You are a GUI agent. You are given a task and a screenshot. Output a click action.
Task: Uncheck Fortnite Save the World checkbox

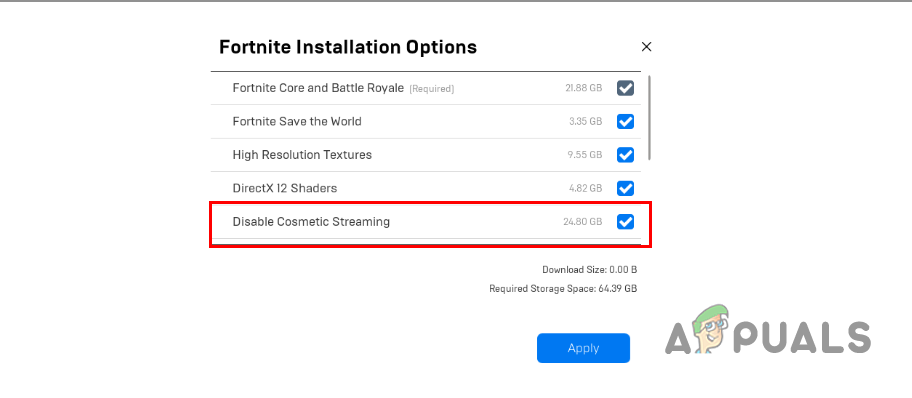coord(625,122)
